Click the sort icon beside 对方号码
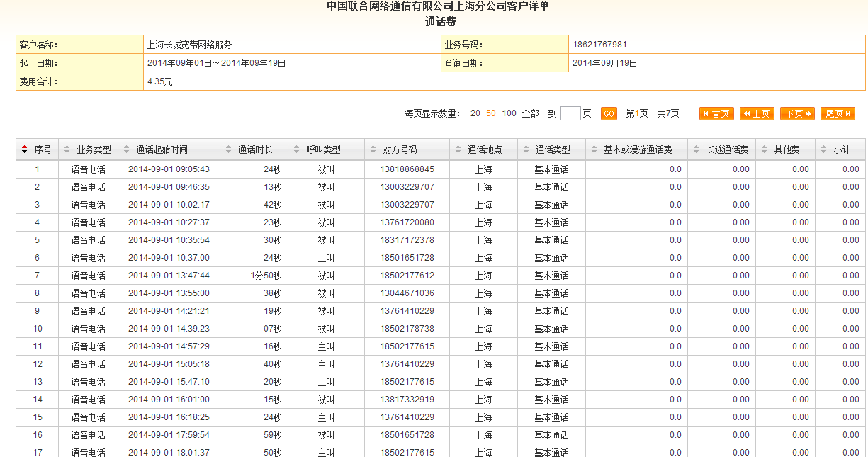868x457 pixels. click(373, 150)
